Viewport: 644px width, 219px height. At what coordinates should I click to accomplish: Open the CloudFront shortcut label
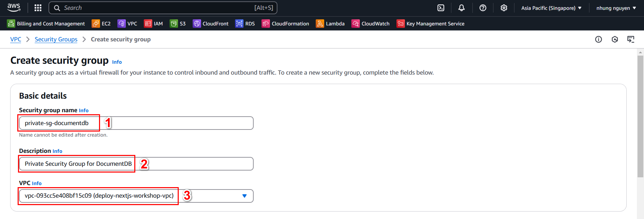215,23
